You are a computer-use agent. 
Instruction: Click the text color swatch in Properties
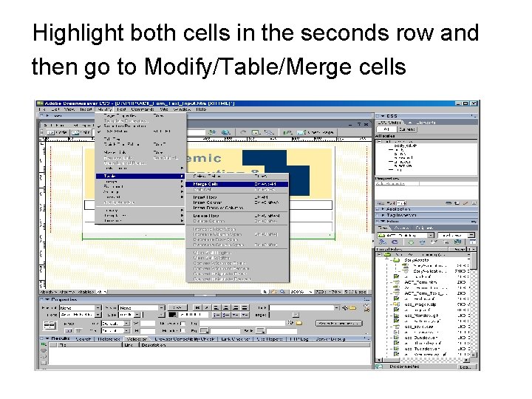(x=172, y=315)
